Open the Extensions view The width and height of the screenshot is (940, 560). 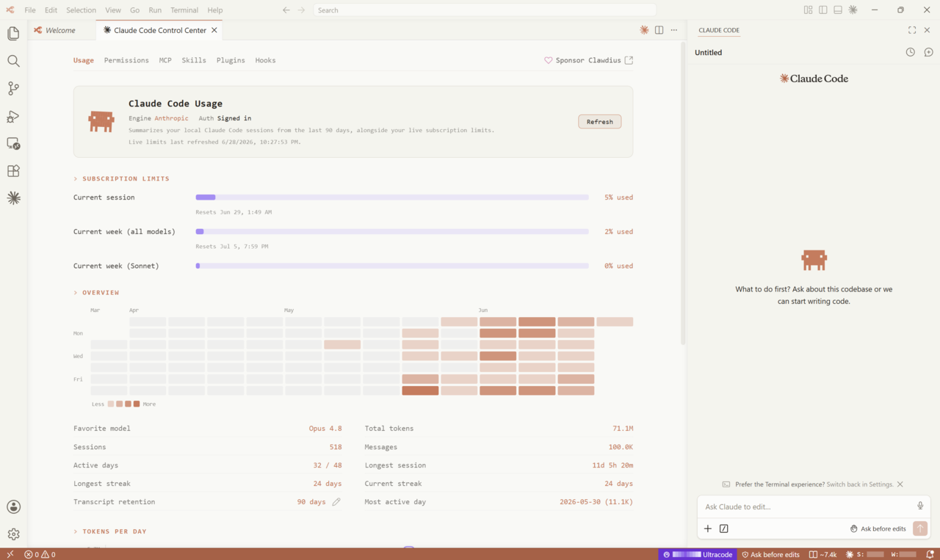13,171
